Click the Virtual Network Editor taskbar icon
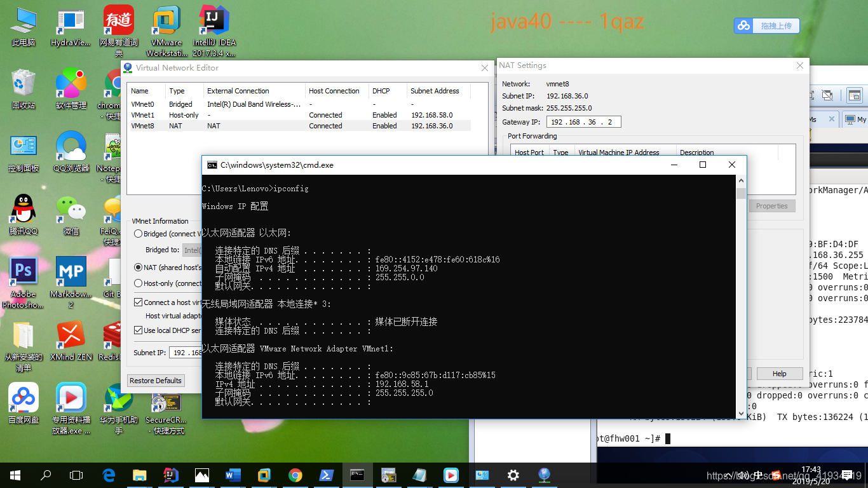Image resolution: width=868 pixels, height=488 pixels. tap(545, 475)
